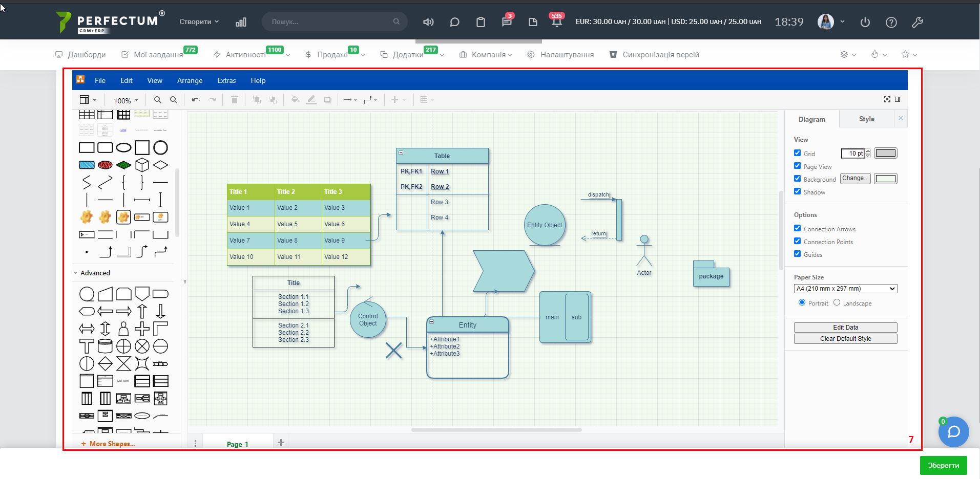Click the speech bubble chat icon in top bar
This screenshot has height=479, width=980.
click(x=454, y=22)
